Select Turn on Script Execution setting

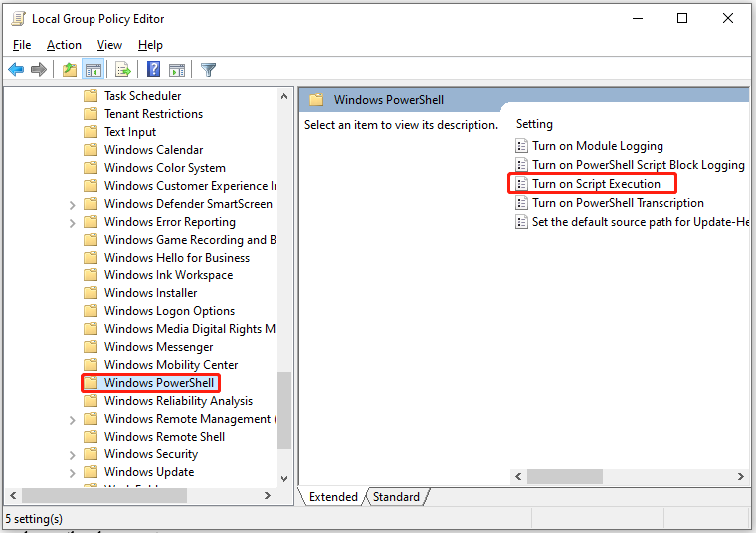pos(596,184)
